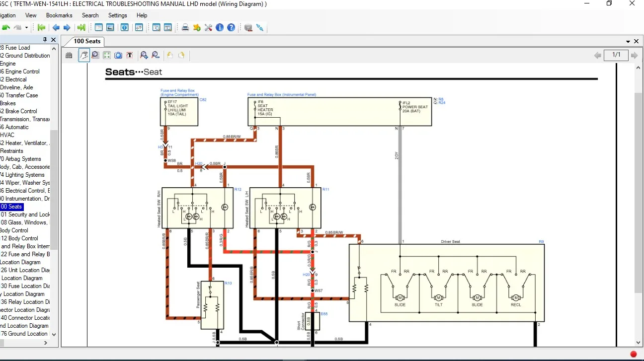Select the hand pan tool
The image size is (644, 361).
(x=84, y=55)
